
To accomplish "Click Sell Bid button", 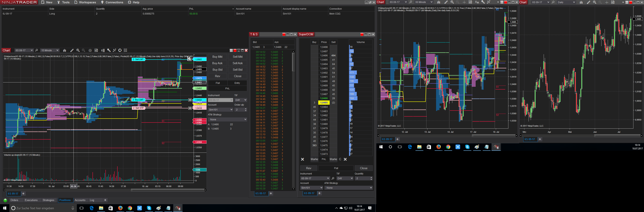I will tap(238, 70).
